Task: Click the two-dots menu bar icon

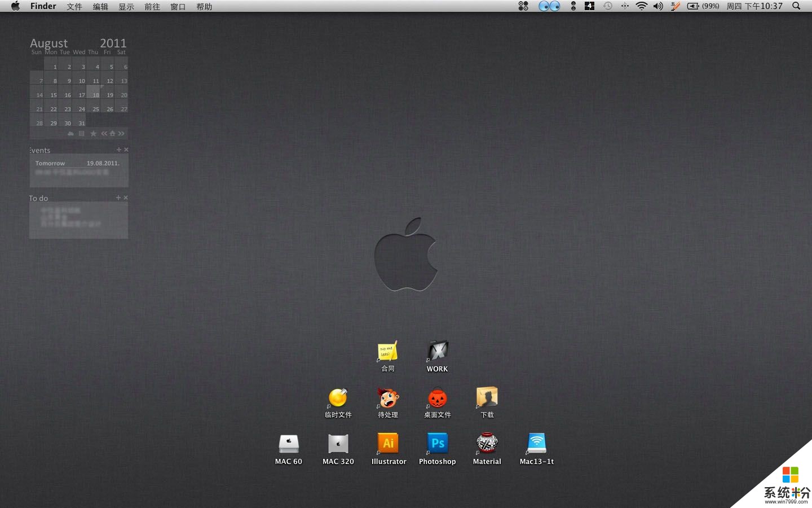Action: pyautogui.click(x=573, y=6)
